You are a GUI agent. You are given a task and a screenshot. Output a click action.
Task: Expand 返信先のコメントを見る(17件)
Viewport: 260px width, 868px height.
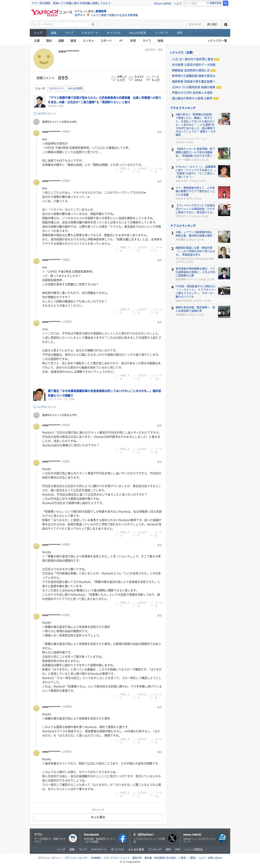(x=59, y=415)
